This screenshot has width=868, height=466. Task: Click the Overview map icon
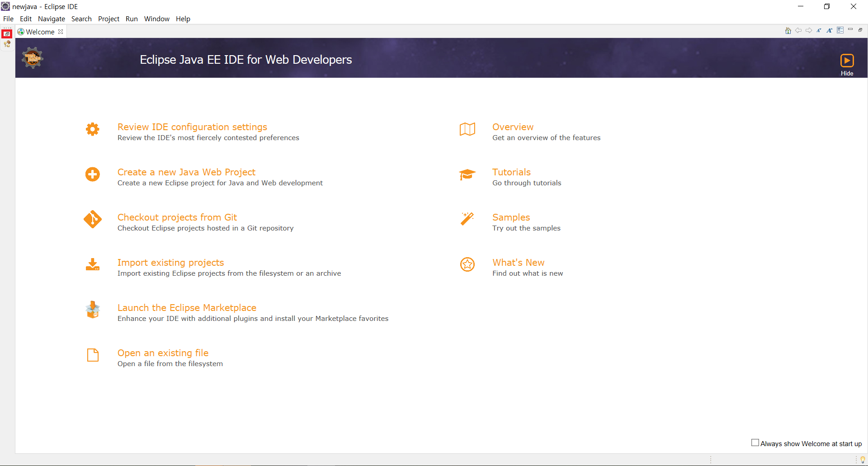pos(467,129)
